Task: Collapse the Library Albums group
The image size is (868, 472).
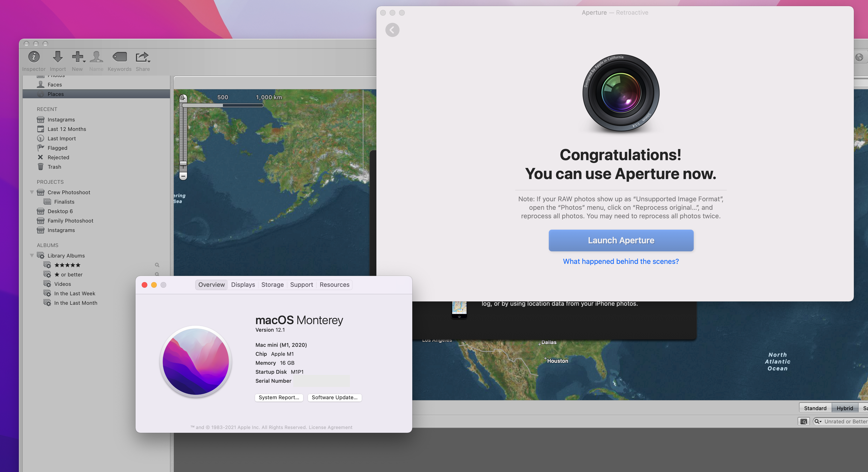Action: click(32, 256)
